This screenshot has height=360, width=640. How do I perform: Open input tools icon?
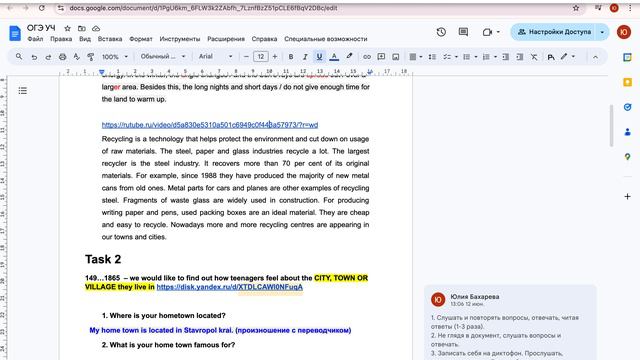pyautogui.click(x=551, y=57)
